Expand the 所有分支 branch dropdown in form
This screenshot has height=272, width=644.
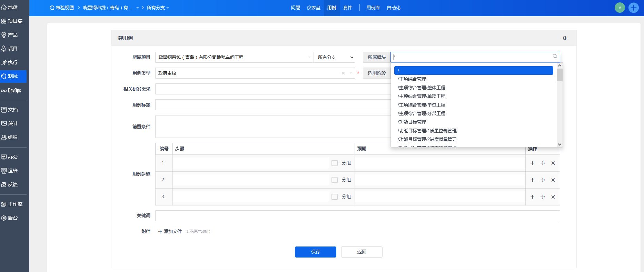pyautogui.click(x=335, y=57)
